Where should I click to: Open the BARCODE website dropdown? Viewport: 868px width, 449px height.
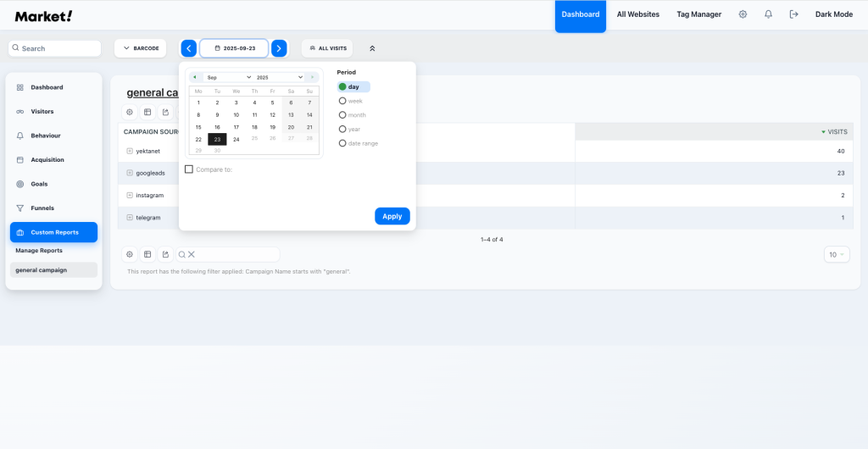(141, 48)
